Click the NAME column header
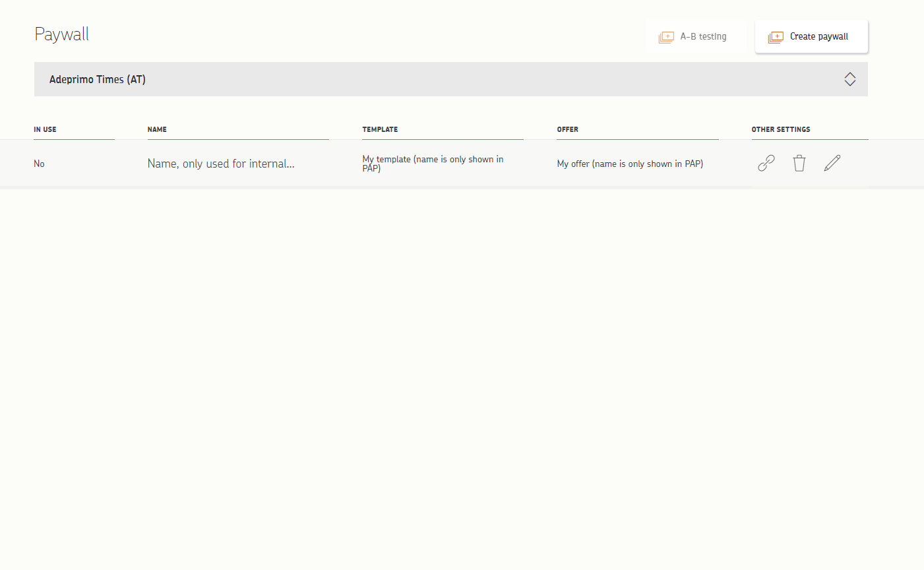 tap(157, 129)
